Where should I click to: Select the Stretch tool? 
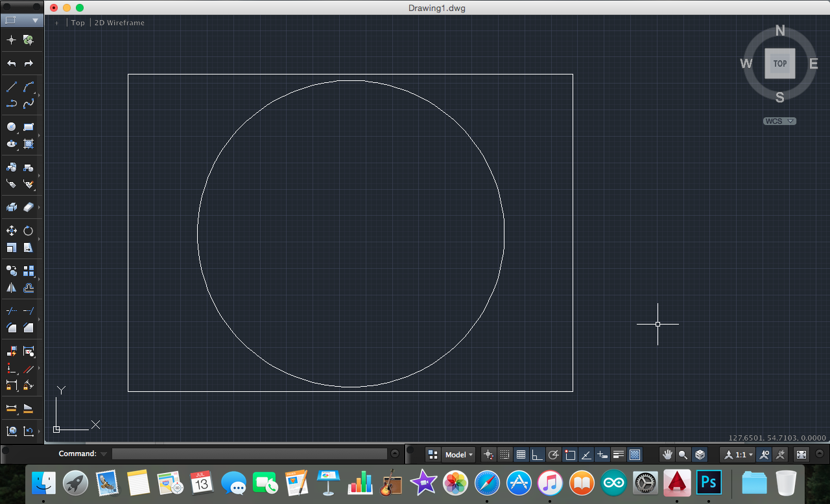pos(29,247)
